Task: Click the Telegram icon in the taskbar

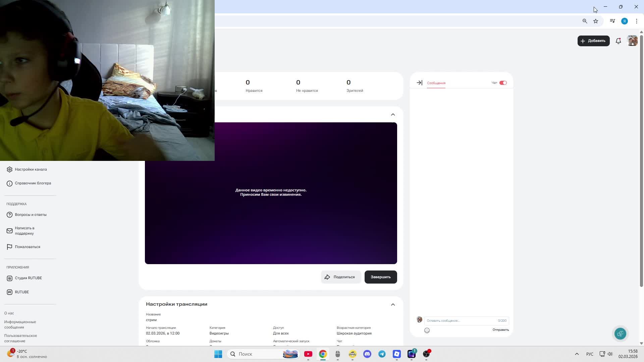Action: [382, 354]
